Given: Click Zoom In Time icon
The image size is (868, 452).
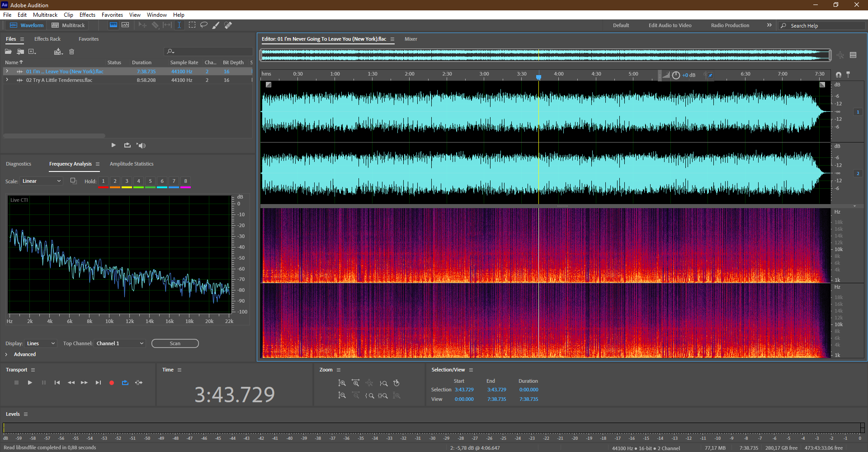Looking at the screenshot, I should (356, 383).
